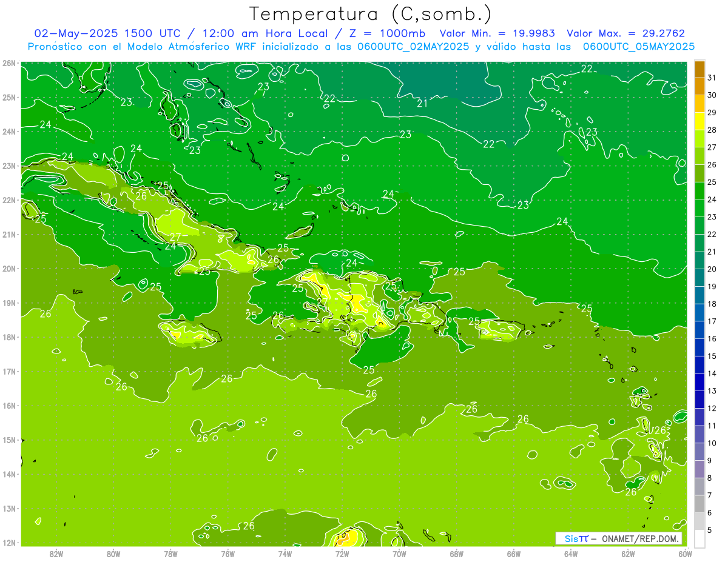
Task: Select the '60W' longitude label
Action: pyautogui.click(x=685, y=554)
